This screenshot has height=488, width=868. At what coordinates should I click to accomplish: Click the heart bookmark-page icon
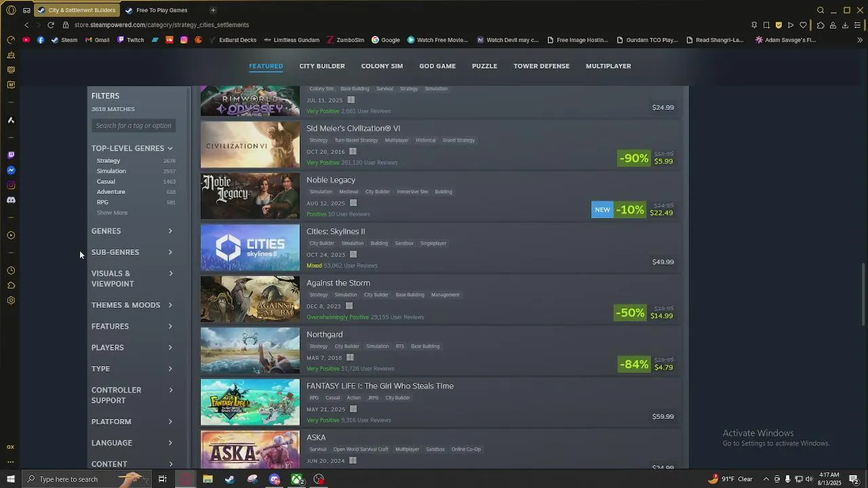803,25
